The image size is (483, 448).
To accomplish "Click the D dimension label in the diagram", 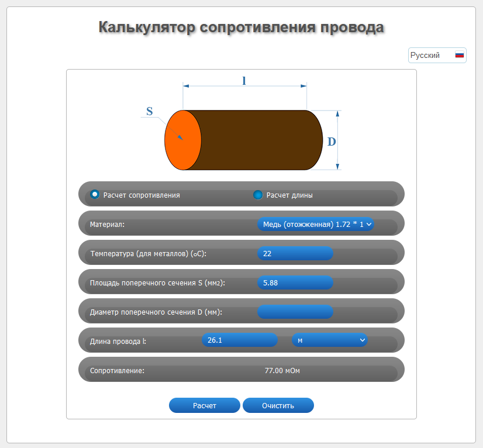I will coord(332,142).
